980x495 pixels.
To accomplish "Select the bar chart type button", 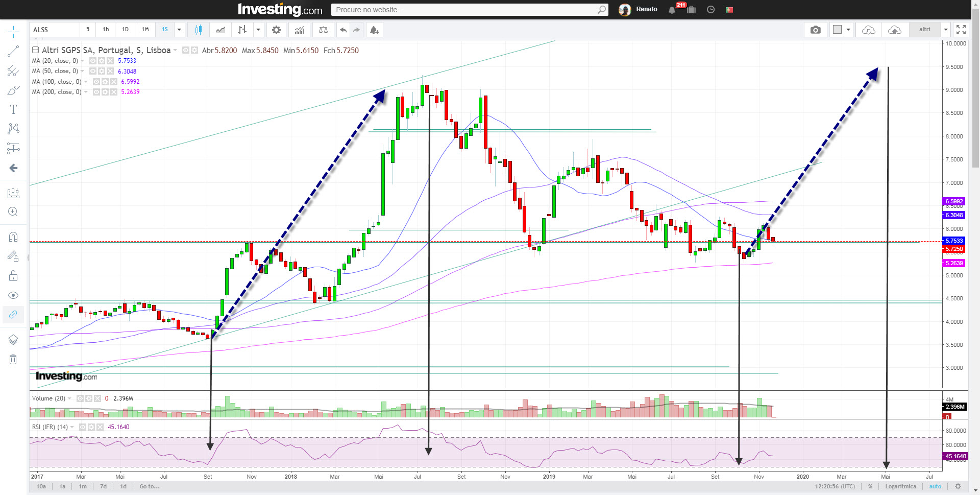I will coord(242,30).
